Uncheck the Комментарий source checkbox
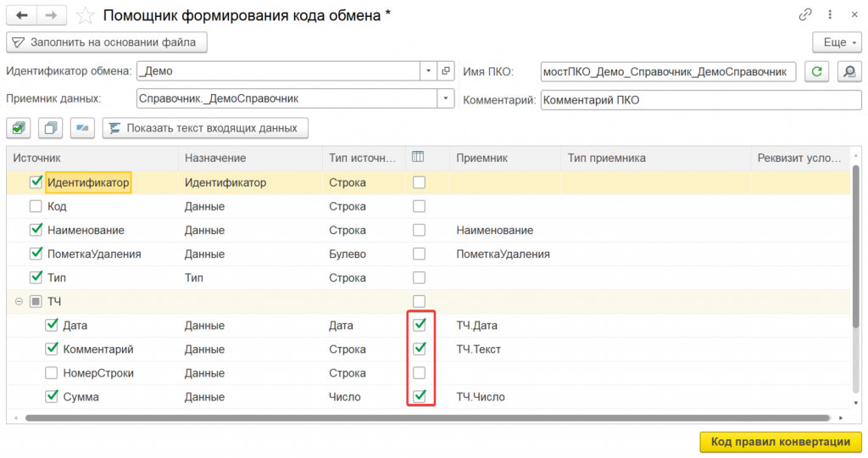868x458 pixels. (52, 349)
